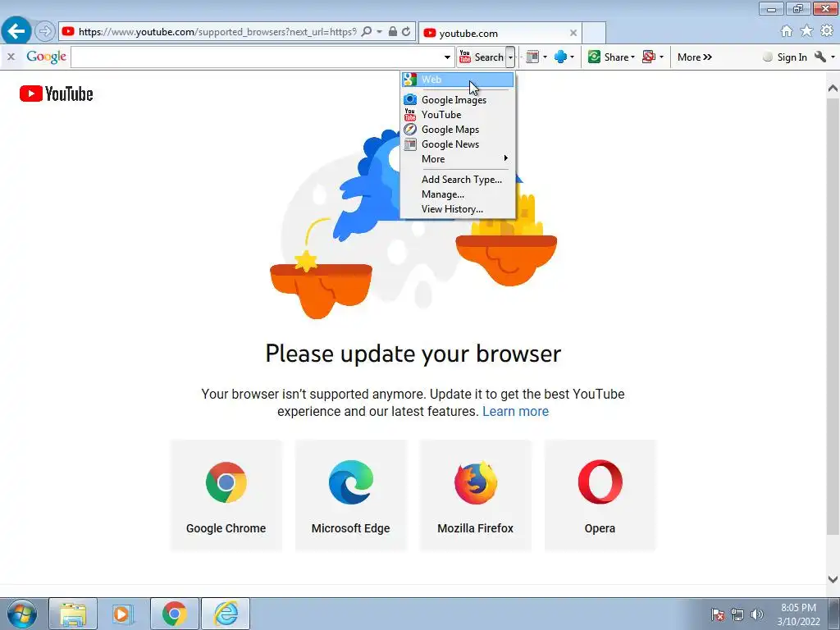Open Google Chrome from the taskbar

coord(175,614)
